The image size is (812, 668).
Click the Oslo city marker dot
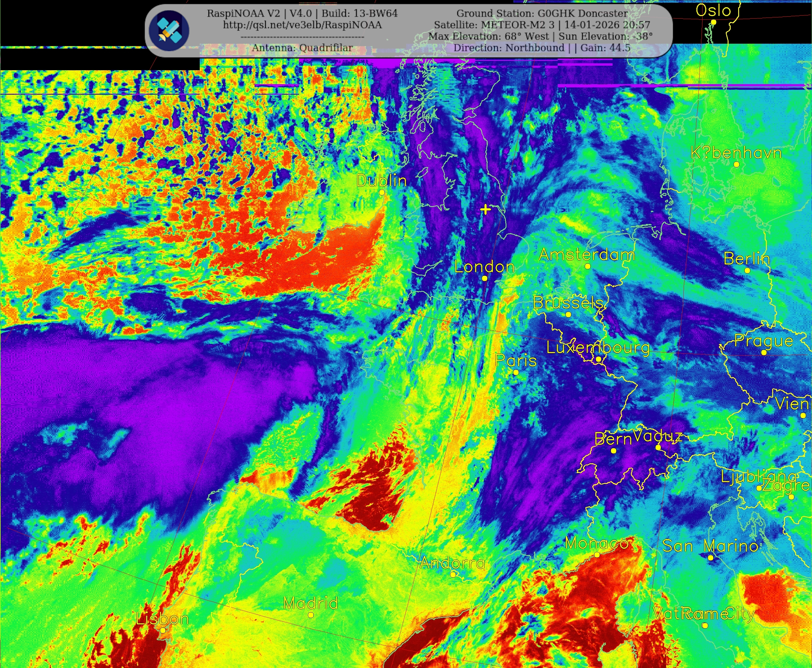point(713,22)
